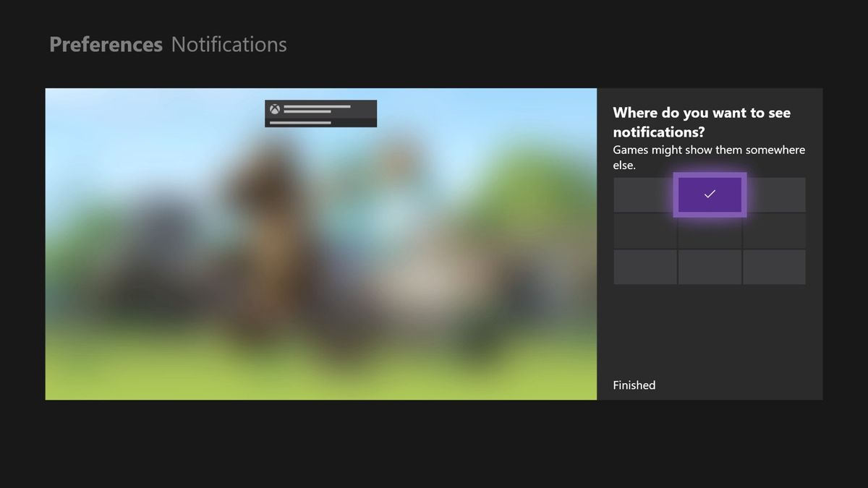Select the middle-left notification position
The height and width of the screenshot is (488, 868).
pos(645,231)
